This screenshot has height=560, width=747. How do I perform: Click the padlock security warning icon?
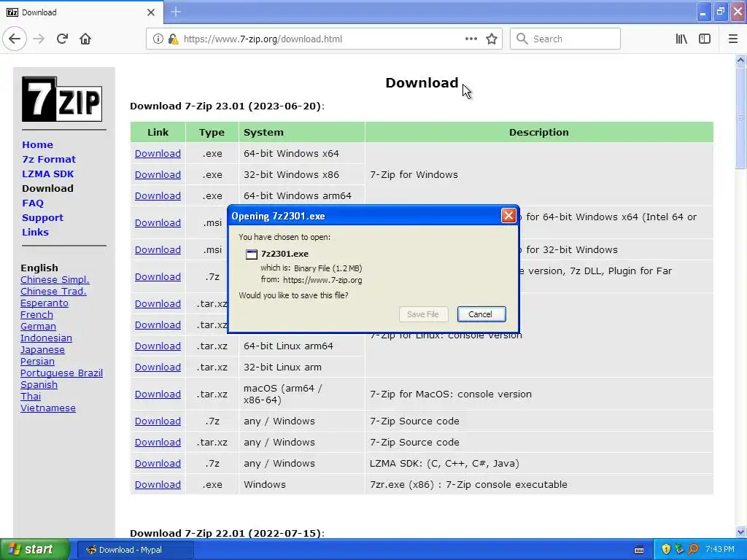[173, 39]
